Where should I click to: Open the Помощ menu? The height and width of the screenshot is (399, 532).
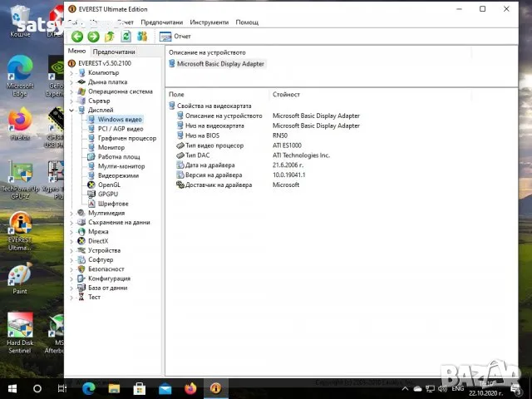(x=247, y=22)
